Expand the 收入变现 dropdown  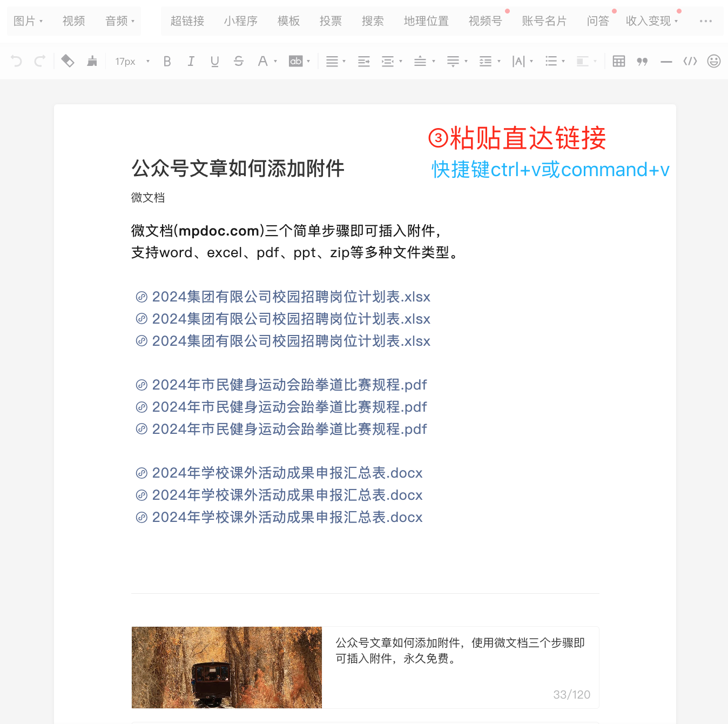(x=651, y=21)
